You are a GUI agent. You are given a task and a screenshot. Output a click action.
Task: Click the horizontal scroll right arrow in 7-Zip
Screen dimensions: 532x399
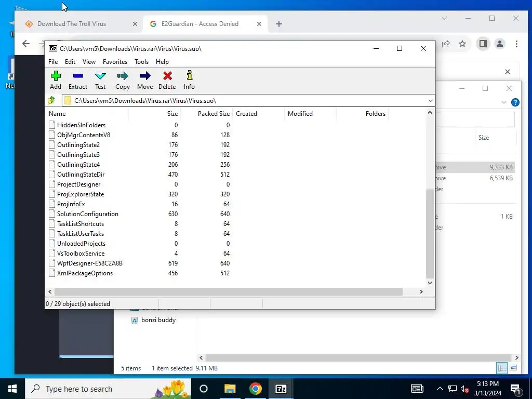[x=421, y=291]
